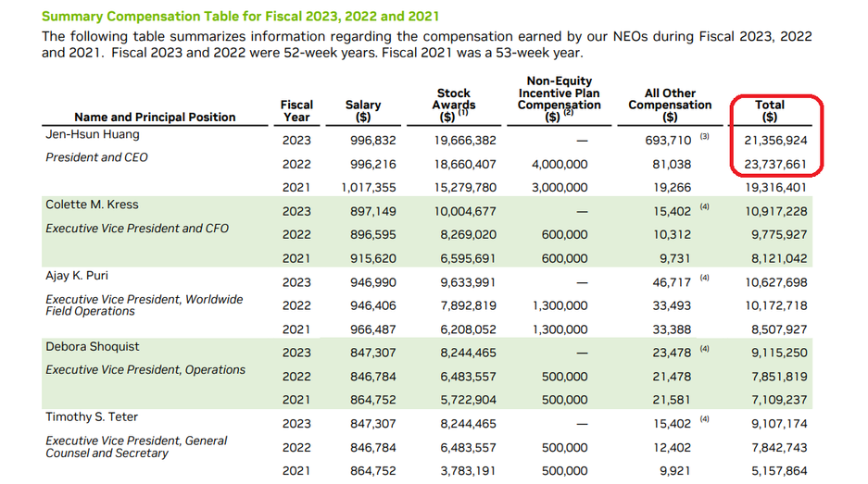Image resolution: width=868 pixels, height=484 pixels.
Task: Click footnote (4) next to 46,717
Action: [704, 277]
